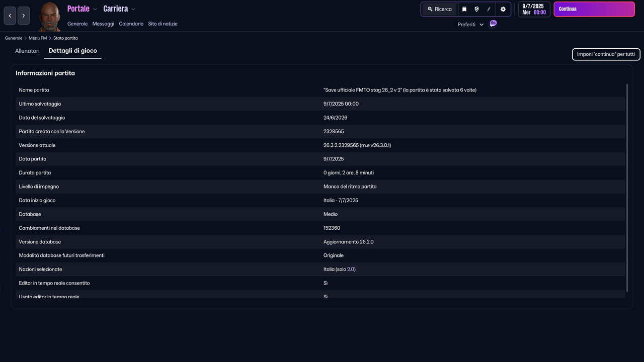The width and height of the screenshot is (644, 362).
Task: Click the vertical scrollbar in Informazioni partita
Action: tap(627, 187)
